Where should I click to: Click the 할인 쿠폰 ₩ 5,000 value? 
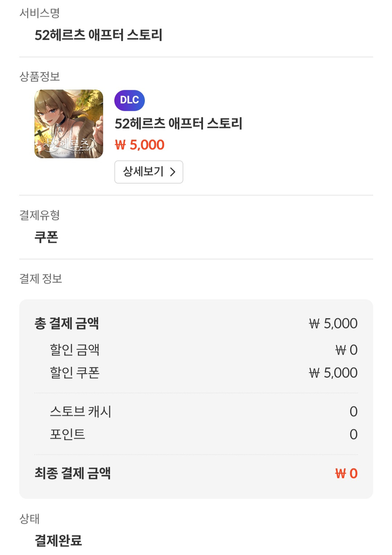[333, 373]
